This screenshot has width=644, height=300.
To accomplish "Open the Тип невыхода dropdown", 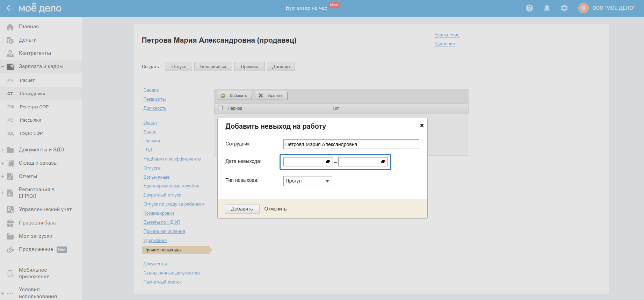I will [307, 181].
